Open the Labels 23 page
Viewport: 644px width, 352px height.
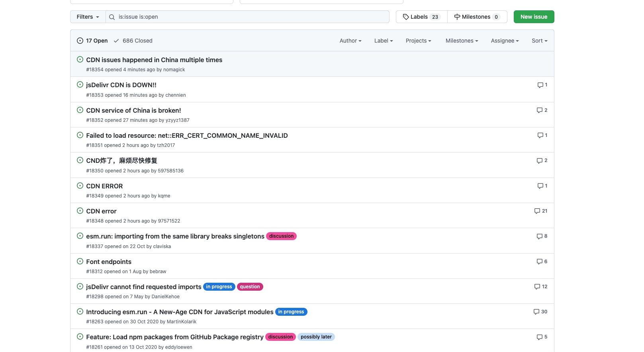point(421,17)
